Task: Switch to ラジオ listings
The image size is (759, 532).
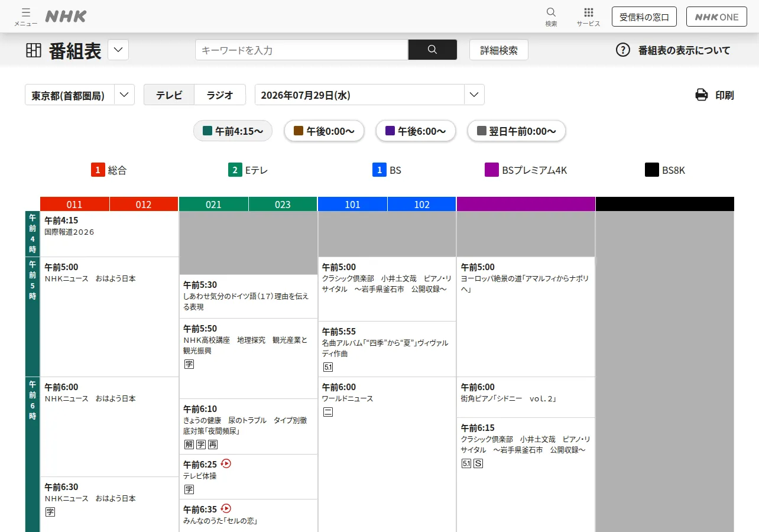Action: pos(220,95)
